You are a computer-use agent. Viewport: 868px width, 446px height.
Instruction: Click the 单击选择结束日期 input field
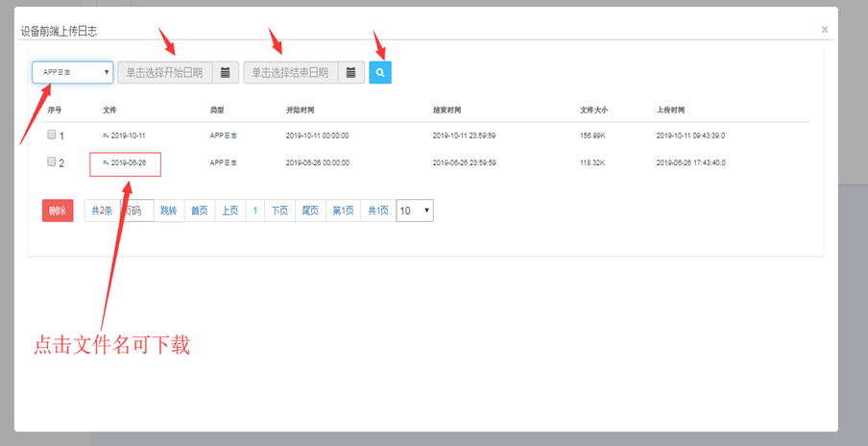click(290, 72)
